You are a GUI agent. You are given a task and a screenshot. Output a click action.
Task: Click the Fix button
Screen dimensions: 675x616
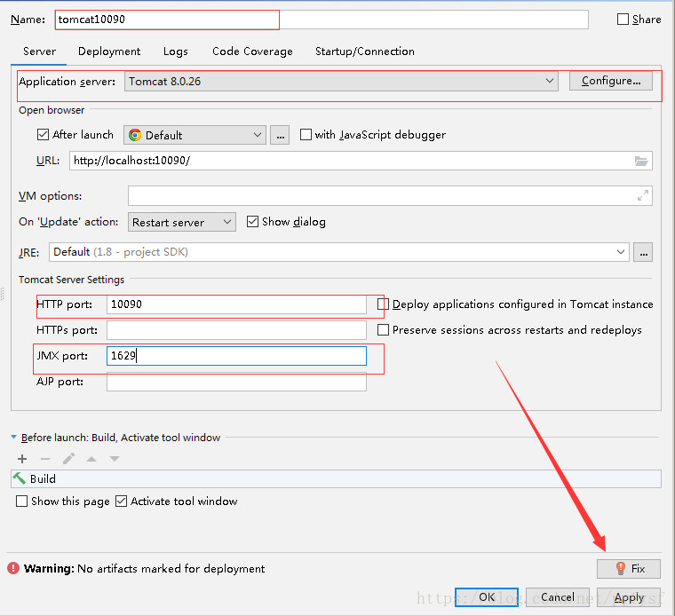629,569
